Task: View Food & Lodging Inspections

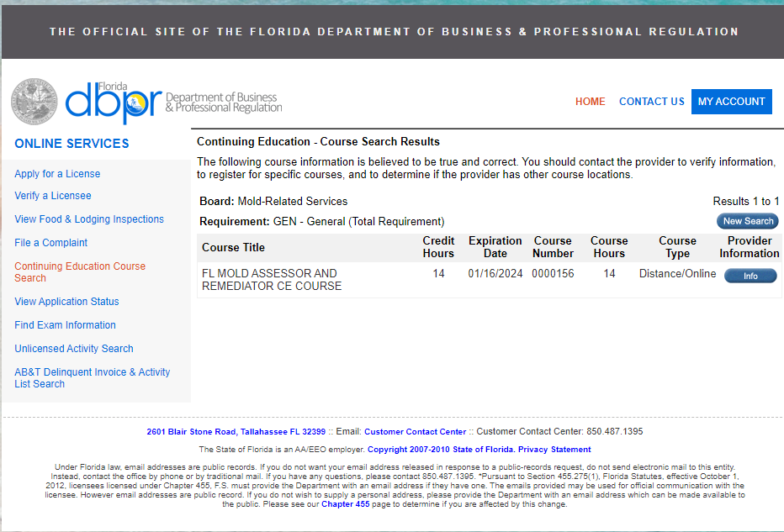Action: pos(89,219)
